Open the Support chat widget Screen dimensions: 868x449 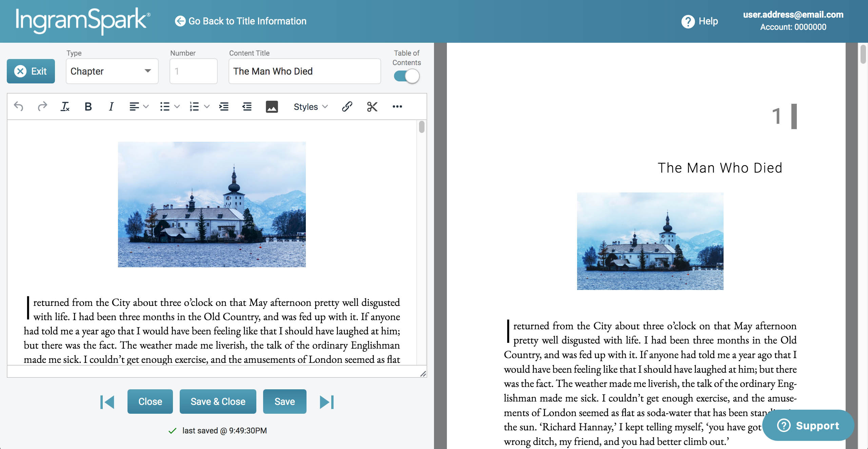click(x=808, y=425)
